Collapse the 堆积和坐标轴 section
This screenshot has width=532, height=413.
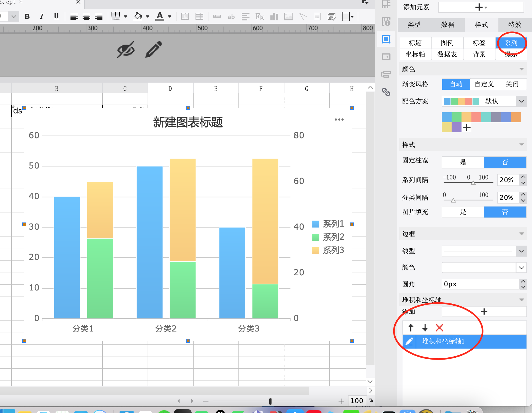[x=522, y=300]
